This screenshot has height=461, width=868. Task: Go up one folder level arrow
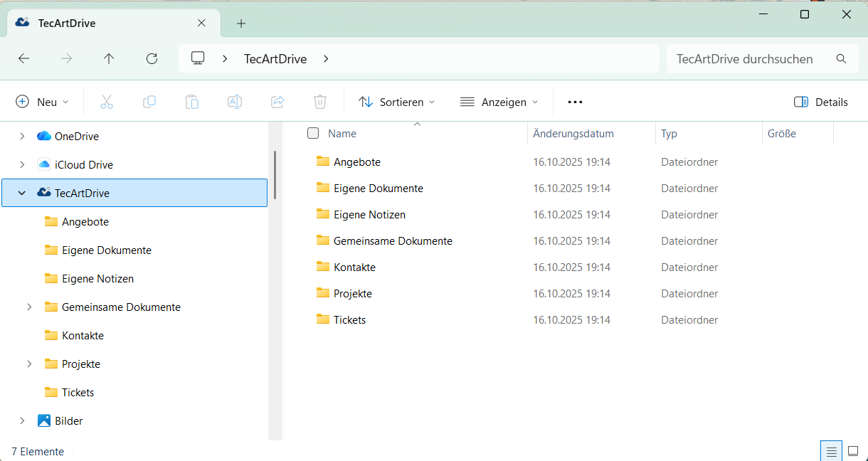click(x=109, y=59)
